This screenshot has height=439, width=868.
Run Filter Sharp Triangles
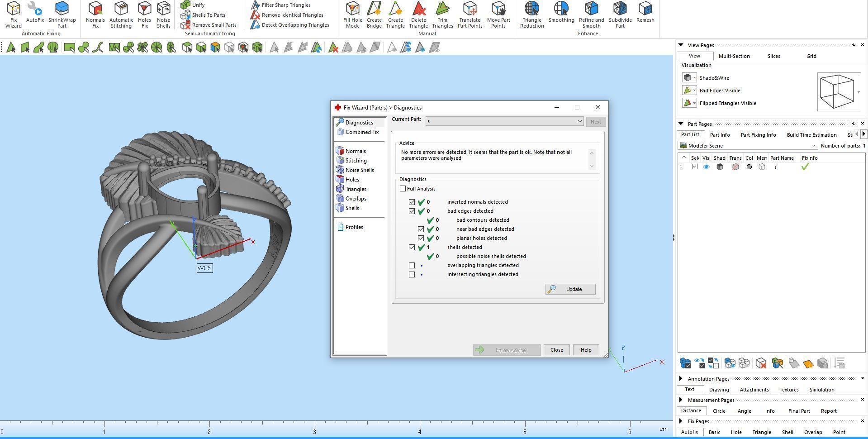coord(281,5)
